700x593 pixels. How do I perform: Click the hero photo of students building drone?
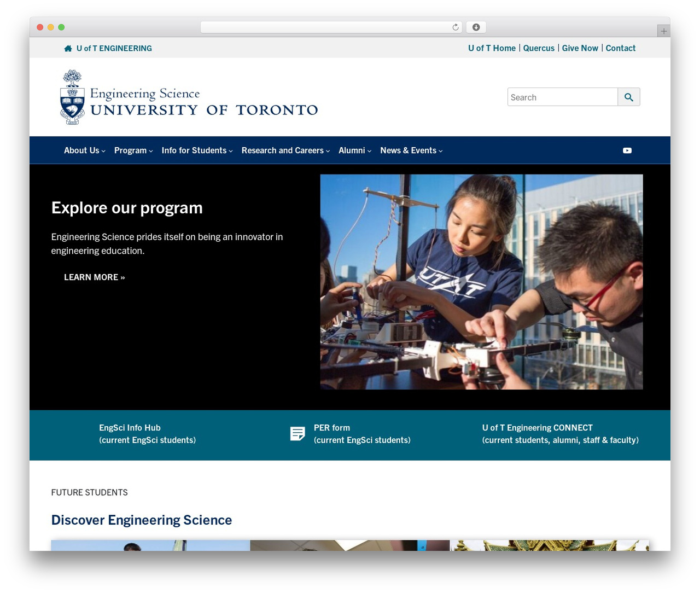(x=481, y=282)
